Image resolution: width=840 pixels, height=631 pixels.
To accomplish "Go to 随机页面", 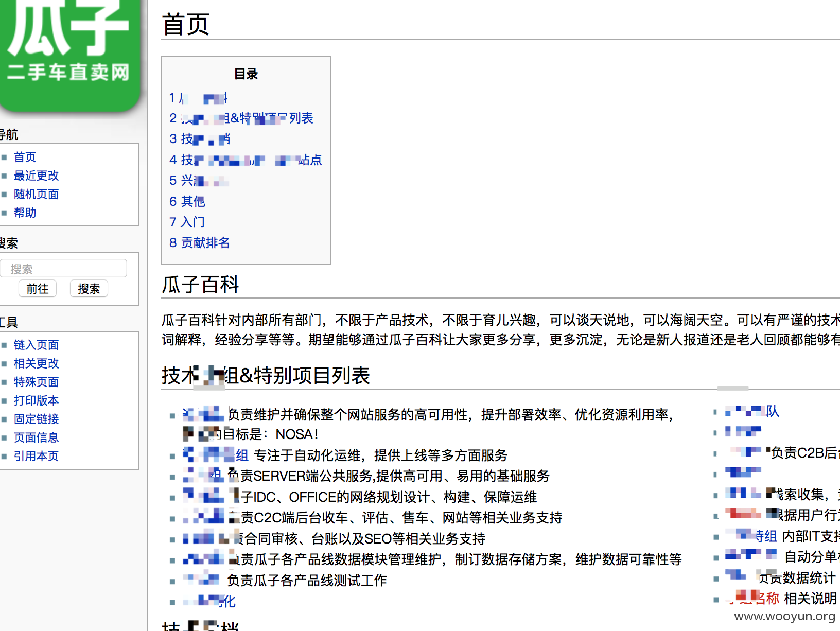I will point(36,194).
